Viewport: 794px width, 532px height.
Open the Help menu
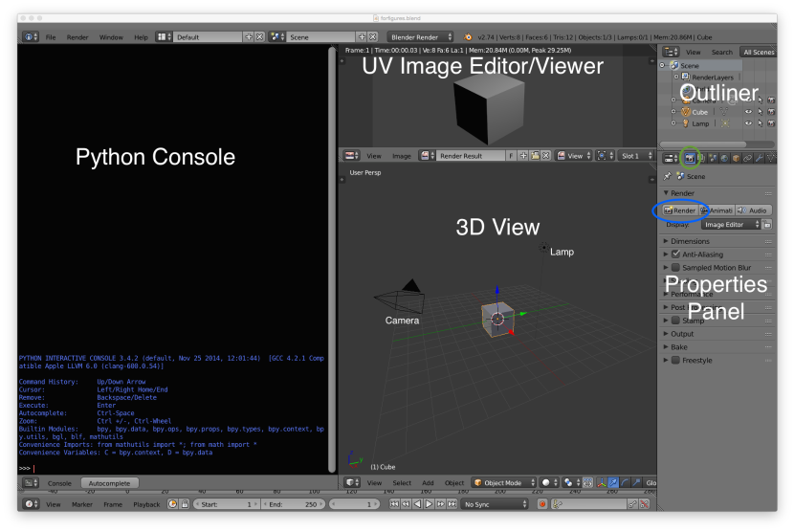tap(141, 37)
